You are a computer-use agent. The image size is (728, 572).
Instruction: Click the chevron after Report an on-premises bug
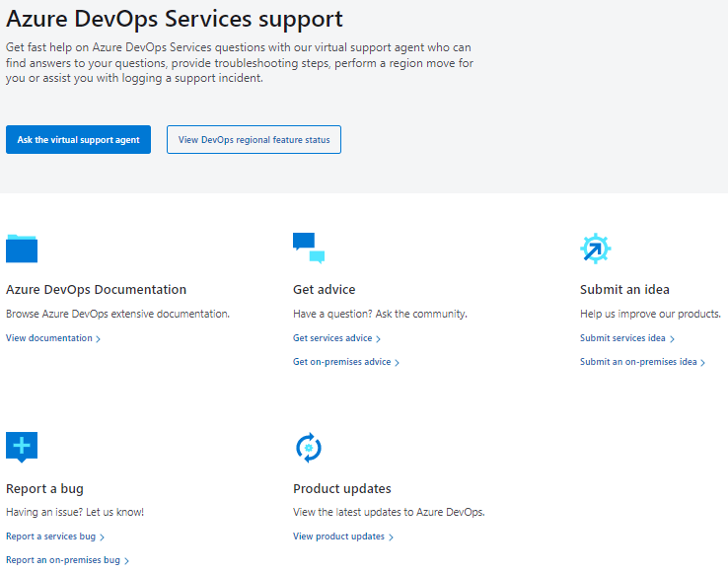tap(126, 561)
